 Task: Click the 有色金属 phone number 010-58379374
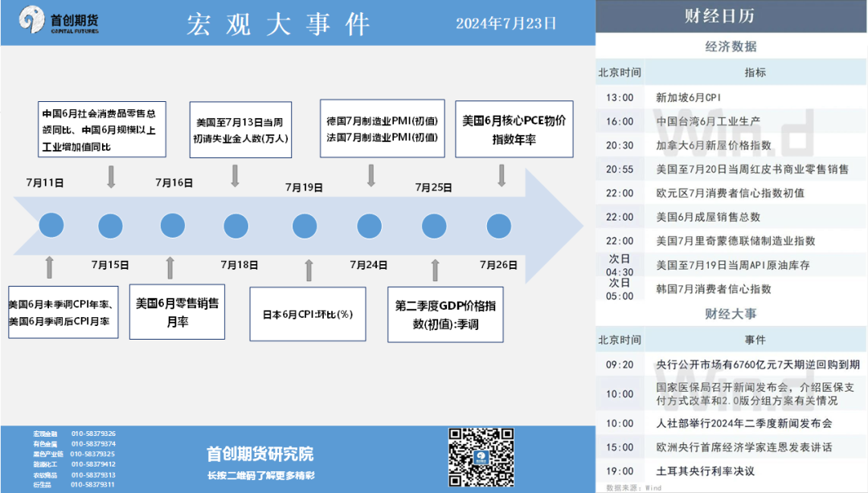93,444
